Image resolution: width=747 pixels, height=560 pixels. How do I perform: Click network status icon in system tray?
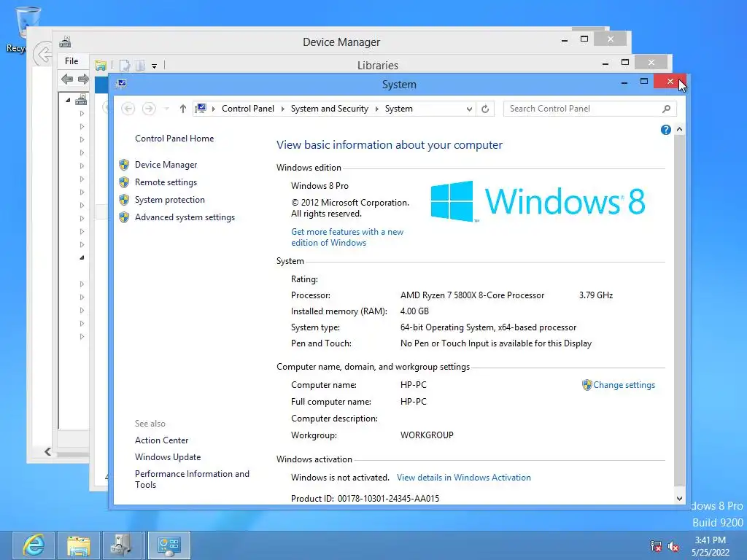tap(656, 546)
